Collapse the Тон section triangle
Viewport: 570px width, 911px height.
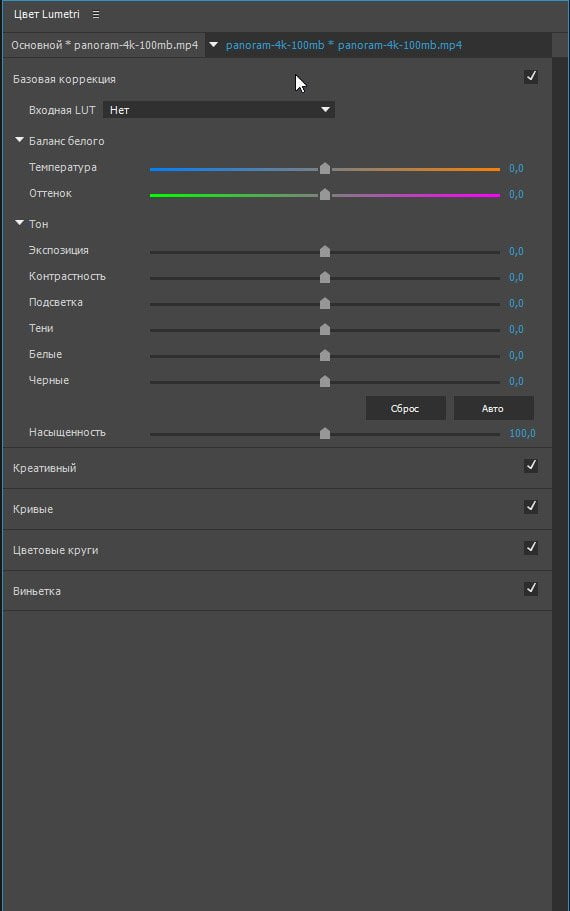pyautogui.click(x=19, y=223)
